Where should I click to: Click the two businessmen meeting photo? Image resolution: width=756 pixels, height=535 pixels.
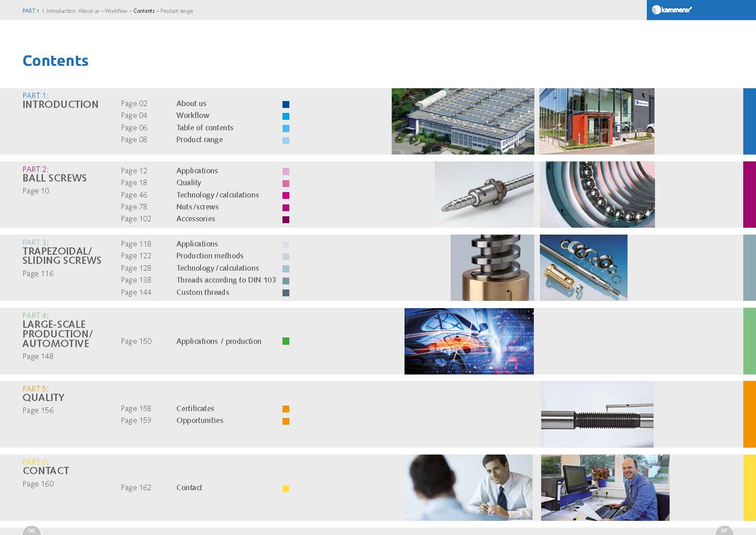click(469, 487)
